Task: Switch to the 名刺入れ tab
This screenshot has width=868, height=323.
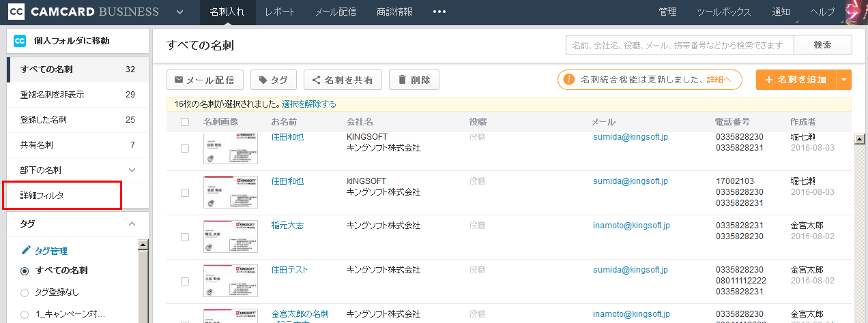Action: [x=227, y=12]
